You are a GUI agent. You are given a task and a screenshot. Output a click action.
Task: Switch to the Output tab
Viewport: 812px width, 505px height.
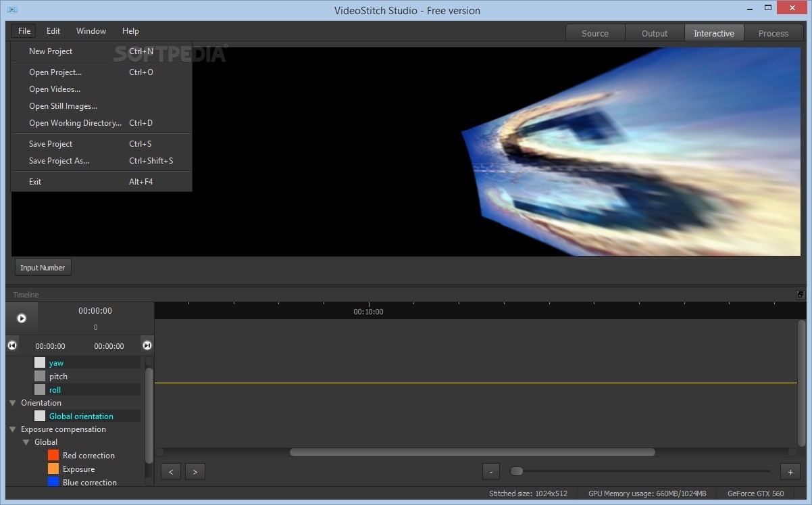(655, 33)
